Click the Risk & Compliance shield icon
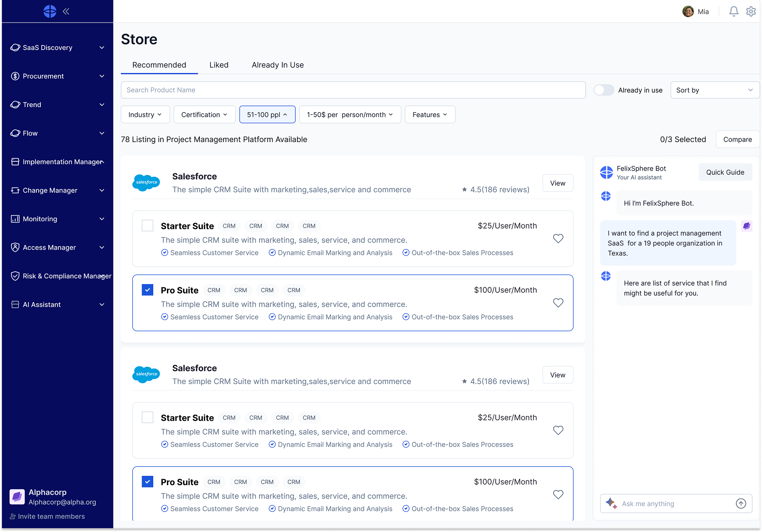Image resolution: width=762 pixels, height=532 pixels. tap(15, 276)
